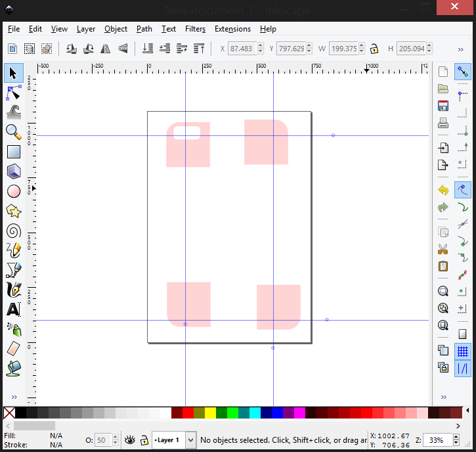Open the Path menu
This screenshot has width=476, height=452.
pos(144,29)
